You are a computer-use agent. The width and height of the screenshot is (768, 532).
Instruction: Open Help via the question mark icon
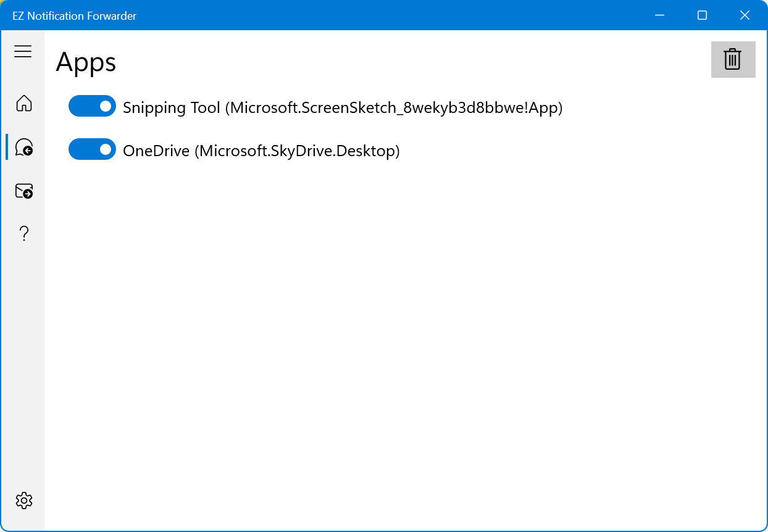click(23, 234)
